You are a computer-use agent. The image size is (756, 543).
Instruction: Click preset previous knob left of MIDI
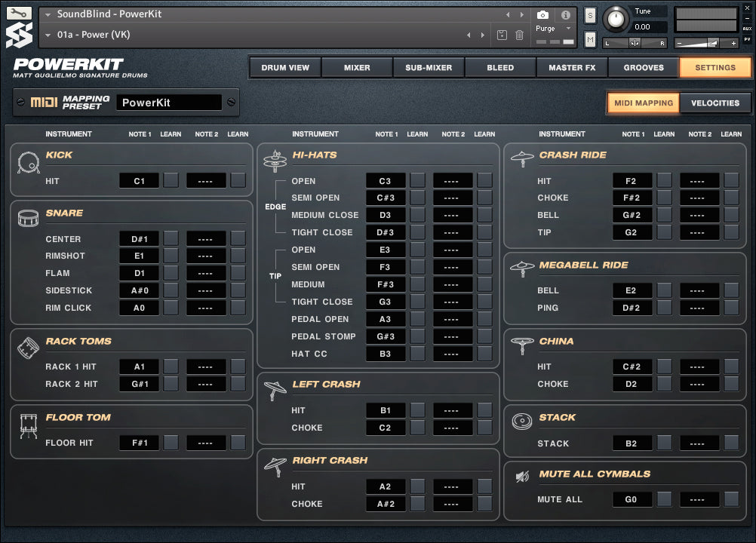(20, 102)
